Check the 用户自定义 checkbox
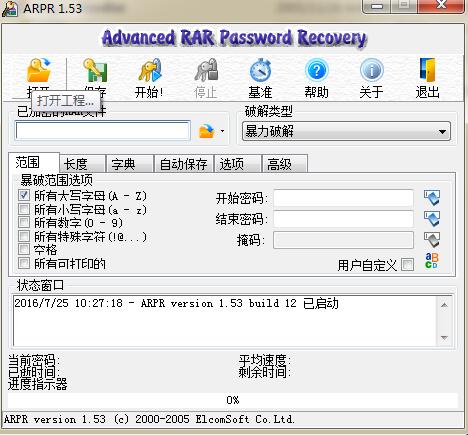Viewport: 468px width, 435px height. click(408, 265)
